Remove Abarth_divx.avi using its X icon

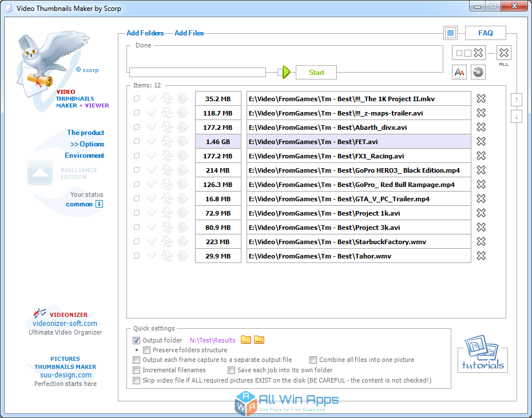481,128
